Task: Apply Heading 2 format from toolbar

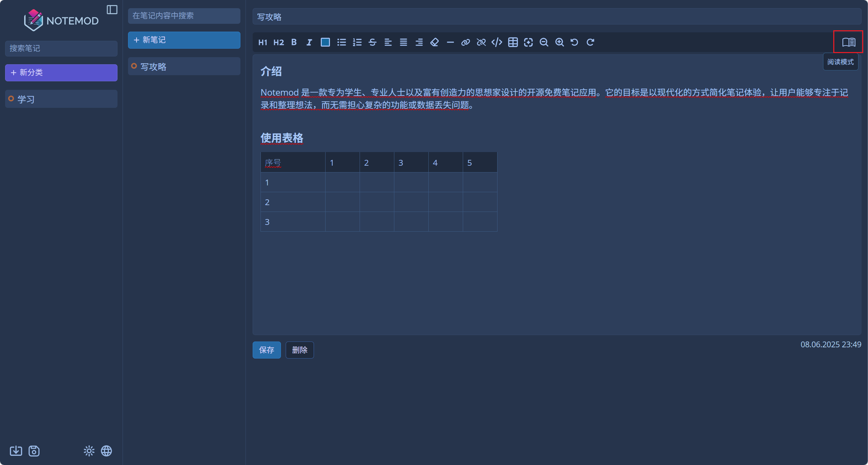Action: click(279, 42)
